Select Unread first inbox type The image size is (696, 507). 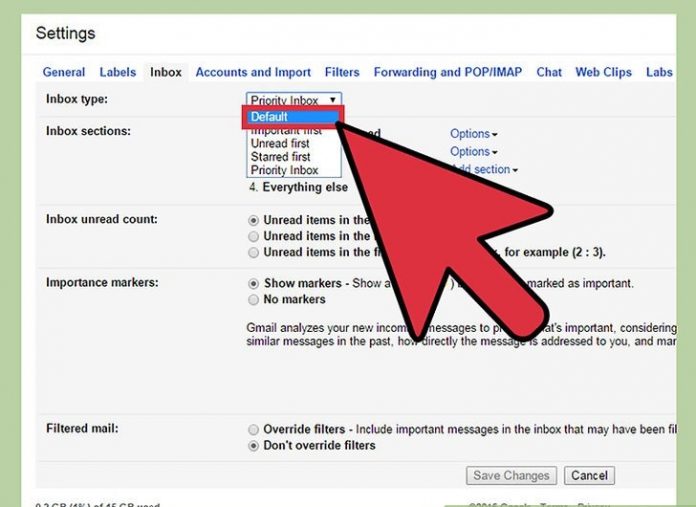(280, 143)
